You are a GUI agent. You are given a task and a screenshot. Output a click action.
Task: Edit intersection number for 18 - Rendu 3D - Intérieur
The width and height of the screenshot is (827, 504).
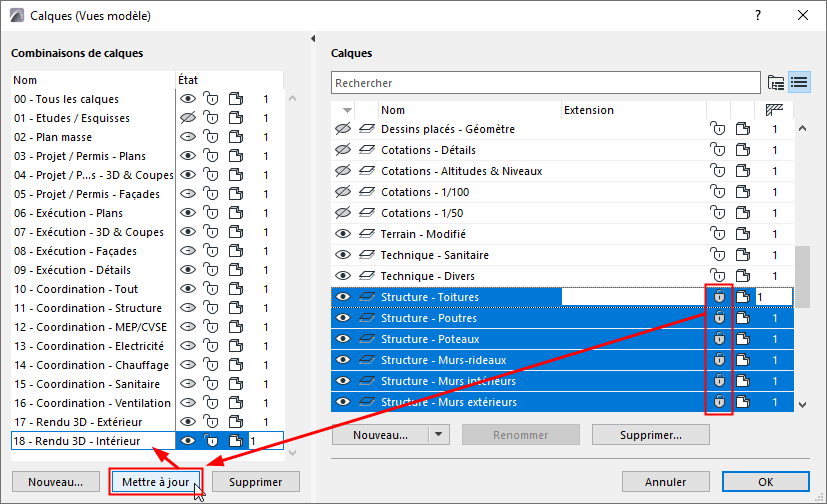266,441
